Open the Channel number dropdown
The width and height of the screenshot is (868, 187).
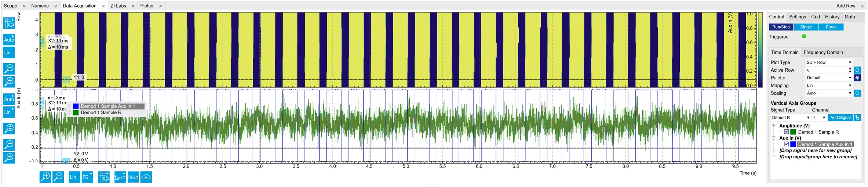tap(819, 118)
